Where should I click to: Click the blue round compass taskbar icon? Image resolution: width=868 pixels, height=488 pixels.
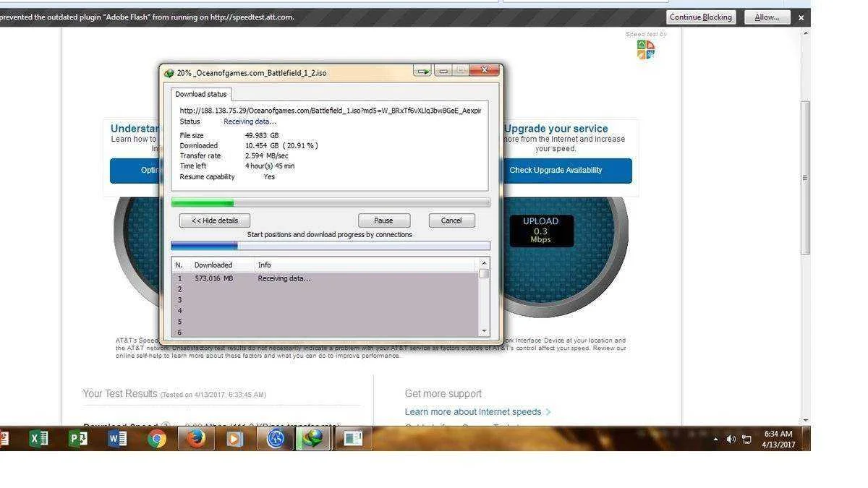click(275, 438)
